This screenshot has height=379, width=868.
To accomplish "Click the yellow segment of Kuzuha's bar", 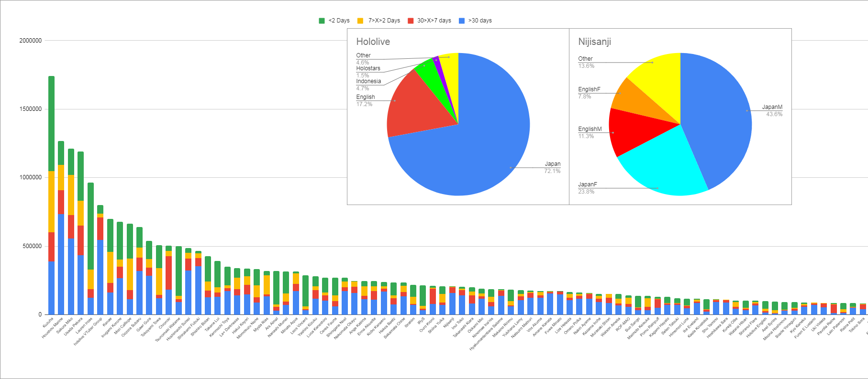I will click(51, 202).
